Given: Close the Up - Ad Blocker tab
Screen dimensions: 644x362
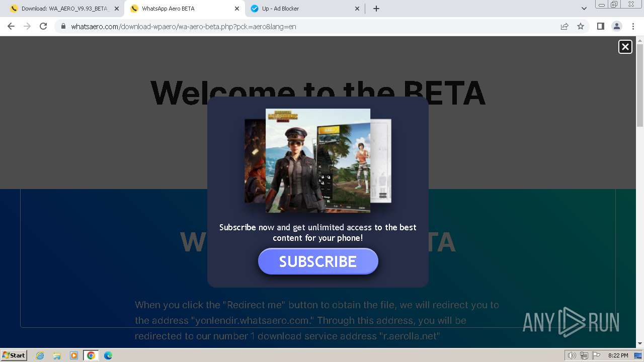Looking at the screenshot, I should click(357, 9).
